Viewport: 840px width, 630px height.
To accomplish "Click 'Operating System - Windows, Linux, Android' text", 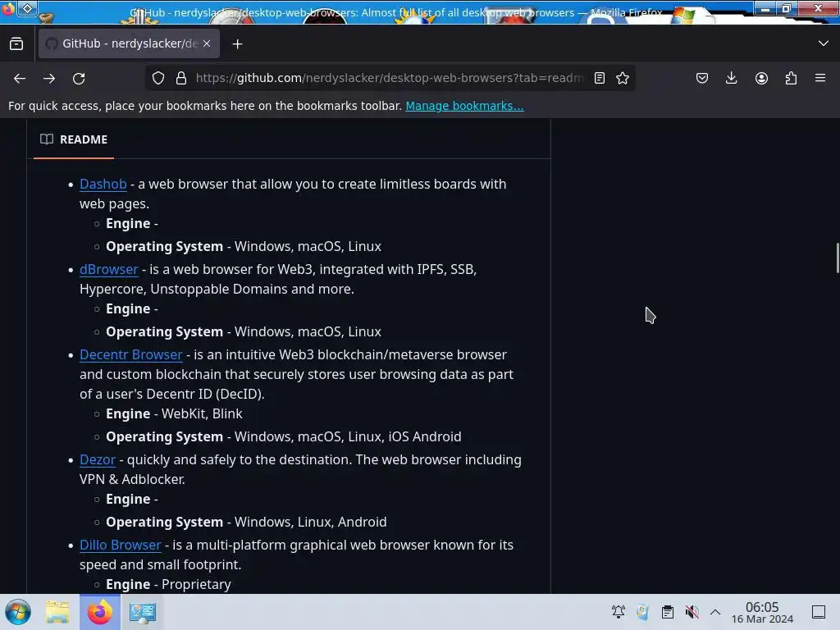I will click(246, 522).
